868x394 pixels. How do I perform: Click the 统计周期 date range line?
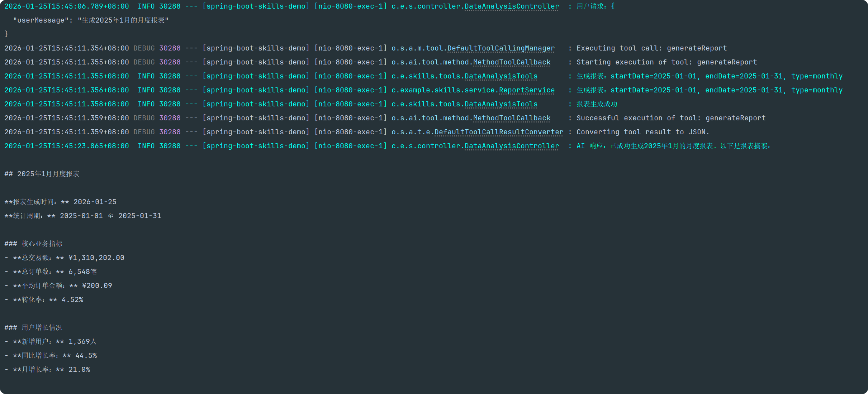[x=83, y=216]
